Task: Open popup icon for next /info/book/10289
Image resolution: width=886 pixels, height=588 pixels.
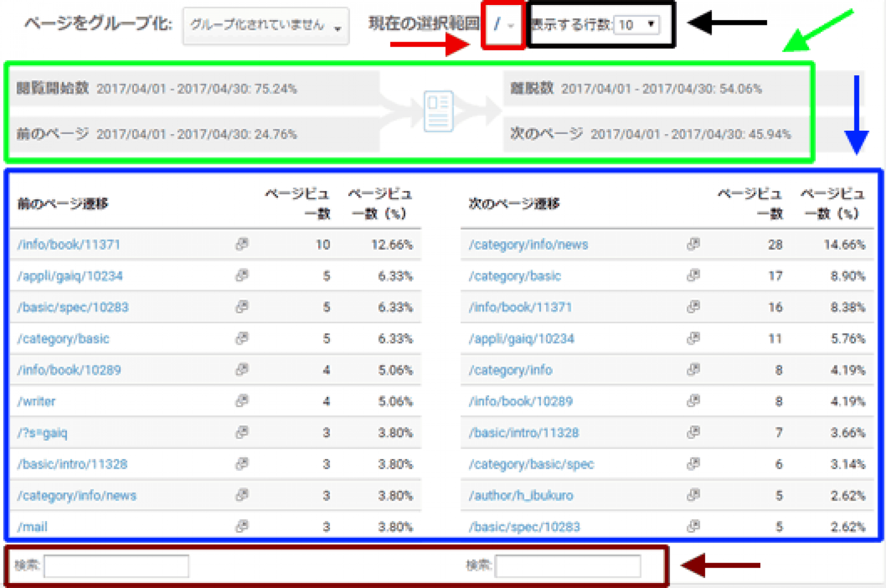Action: [693, 401]
